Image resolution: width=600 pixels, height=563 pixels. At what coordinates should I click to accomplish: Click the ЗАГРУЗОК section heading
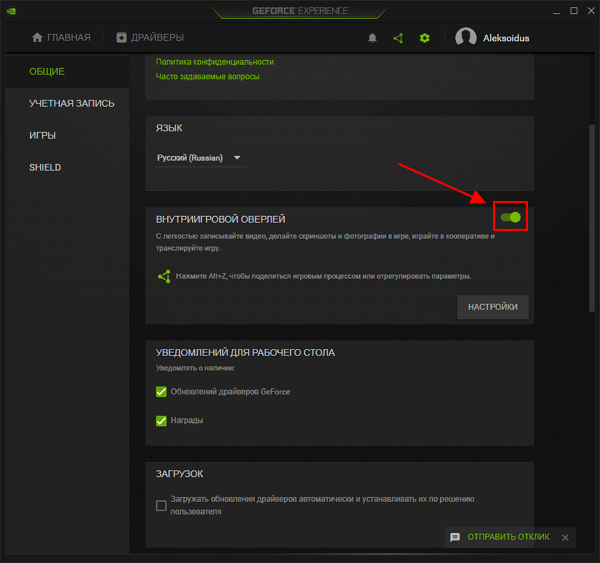click(179, 474)
